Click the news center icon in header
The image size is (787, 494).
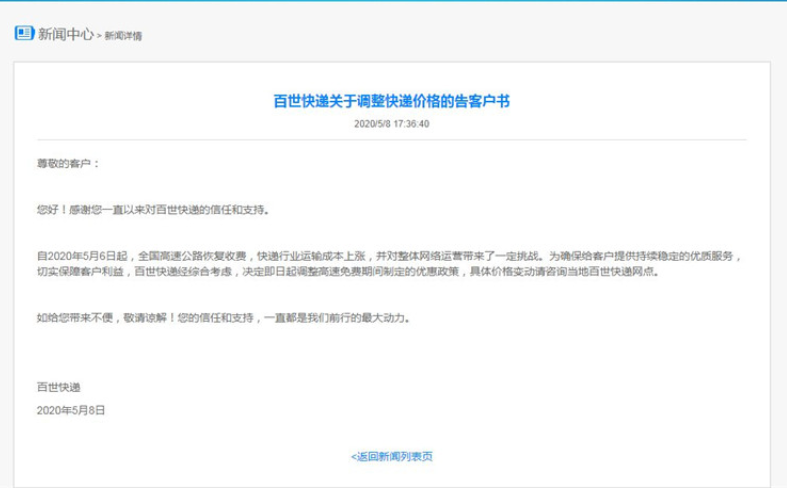click(x=24, y=34)
